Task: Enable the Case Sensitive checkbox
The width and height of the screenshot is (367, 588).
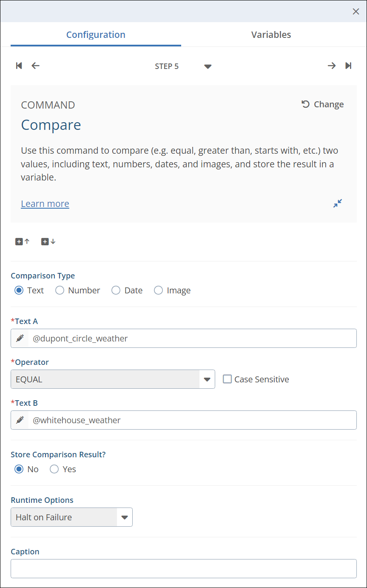Action: [x=228, y=379]
